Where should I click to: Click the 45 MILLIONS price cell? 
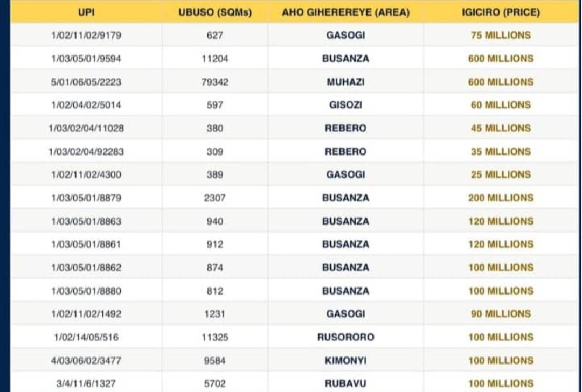coord(501,128)
